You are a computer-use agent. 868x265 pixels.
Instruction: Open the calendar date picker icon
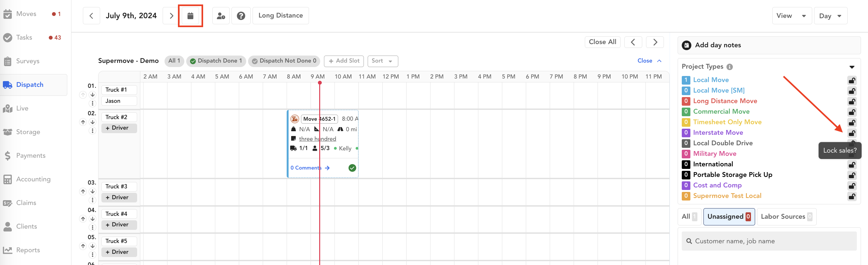click(190, 16)
